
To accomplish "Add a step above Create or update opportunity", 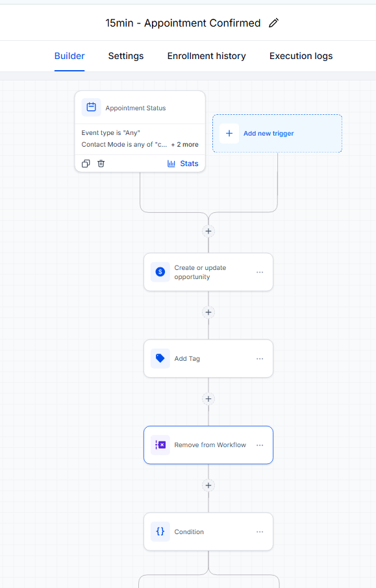I will 208,231.
